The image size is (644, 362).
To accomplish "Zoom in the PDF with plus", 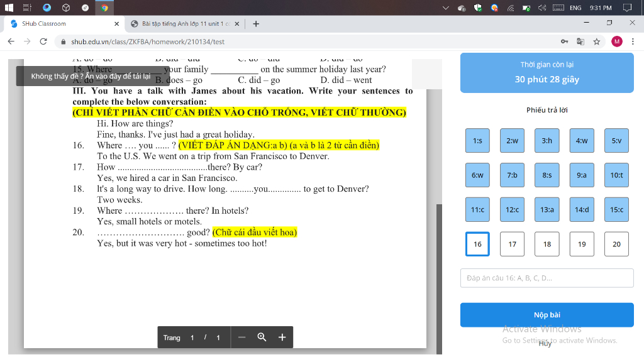I will point(282,337).
